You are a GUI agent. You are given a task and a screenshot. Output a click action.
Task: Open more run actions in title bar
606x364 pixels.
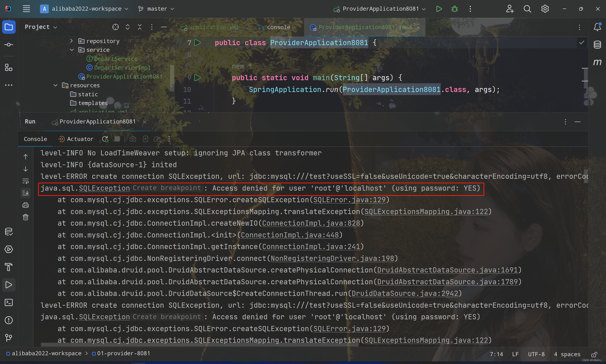point(470,9)
